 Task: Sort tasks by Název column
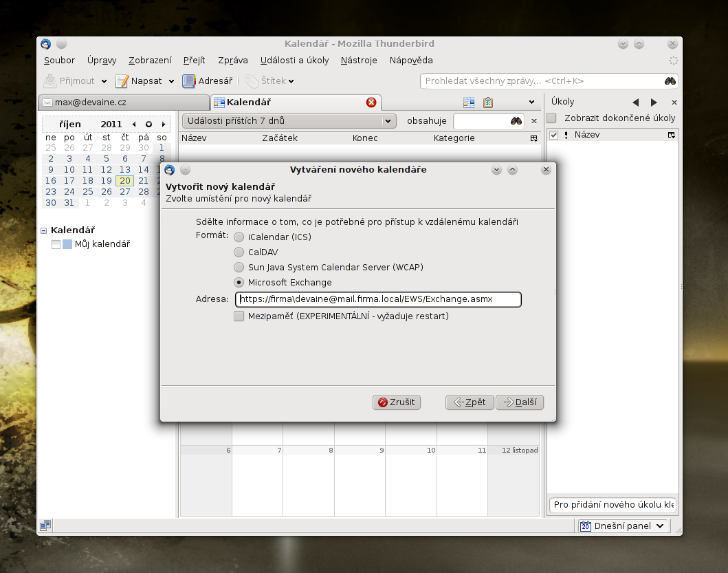[587, 135]
